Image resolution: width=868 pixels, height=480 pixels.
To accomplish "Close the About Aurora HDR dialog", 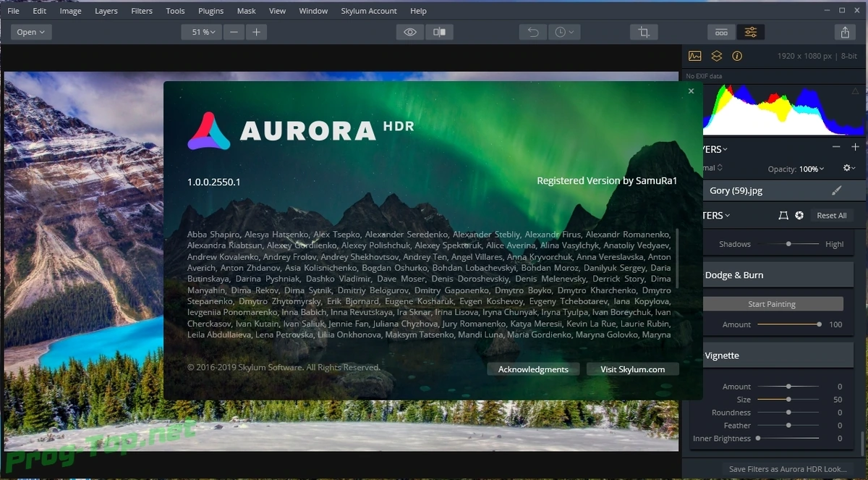I will click(691, 91).
